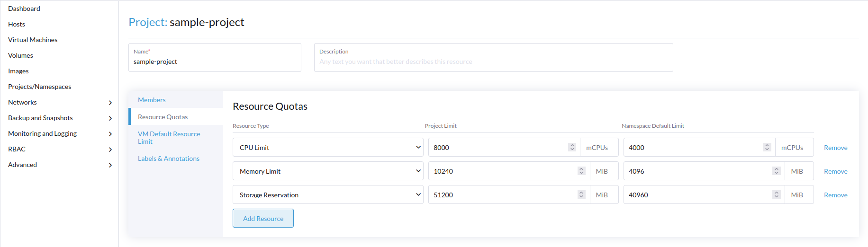The image size is (868, 247).
Task: Remove the Memory Limit quota row
Action: tap(835, 171)
